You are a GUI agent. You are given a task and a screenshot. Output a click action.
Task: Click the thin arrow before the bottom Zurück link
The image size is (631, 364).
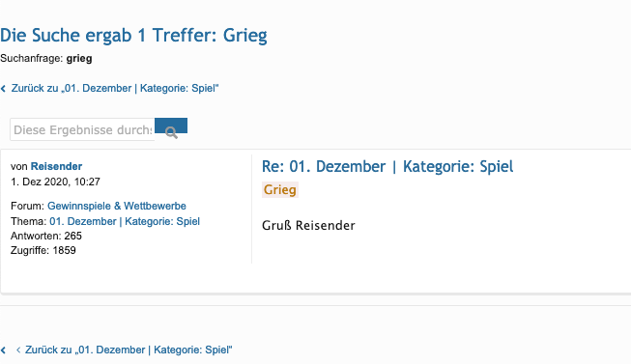[18, 350]
